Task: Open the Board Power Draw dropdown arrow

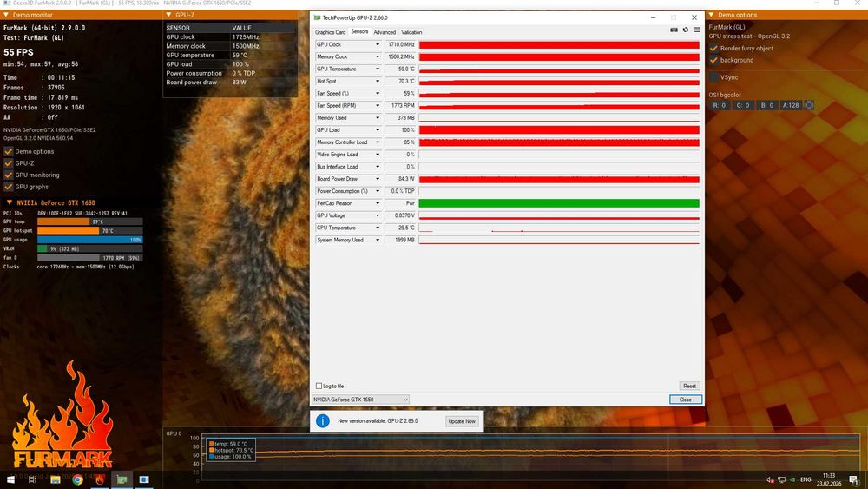Action: click(378, 179)
